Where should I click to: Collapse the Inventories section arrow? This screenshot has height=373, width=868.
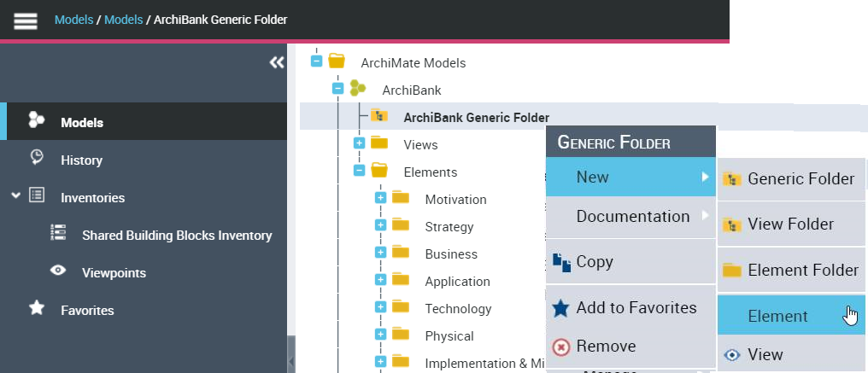coord(15,196)
